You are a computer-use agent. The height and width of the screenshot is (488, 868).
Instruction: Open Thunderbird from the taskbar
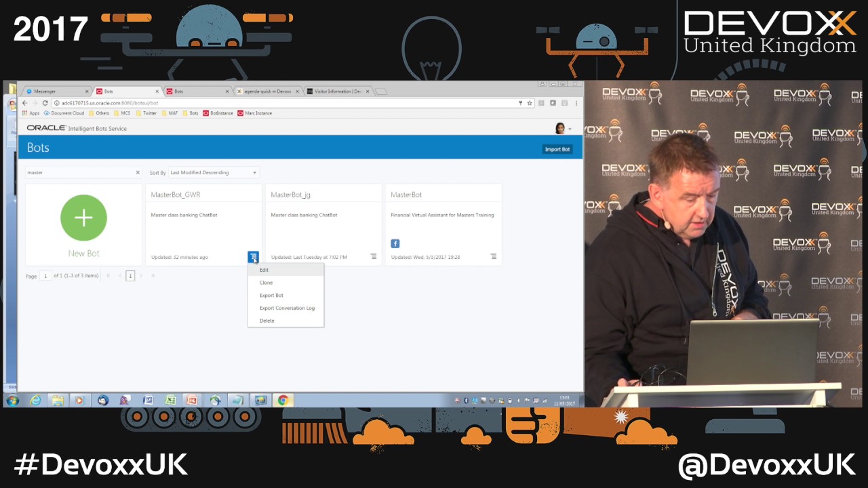[x=102, y=401]
